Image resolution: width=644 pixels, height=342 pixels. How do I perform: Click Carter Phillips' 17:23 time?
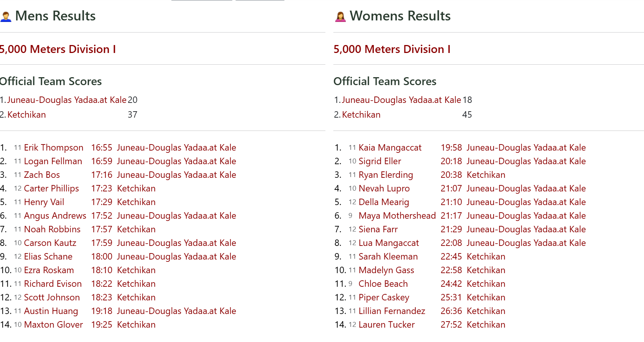[102, 188]
